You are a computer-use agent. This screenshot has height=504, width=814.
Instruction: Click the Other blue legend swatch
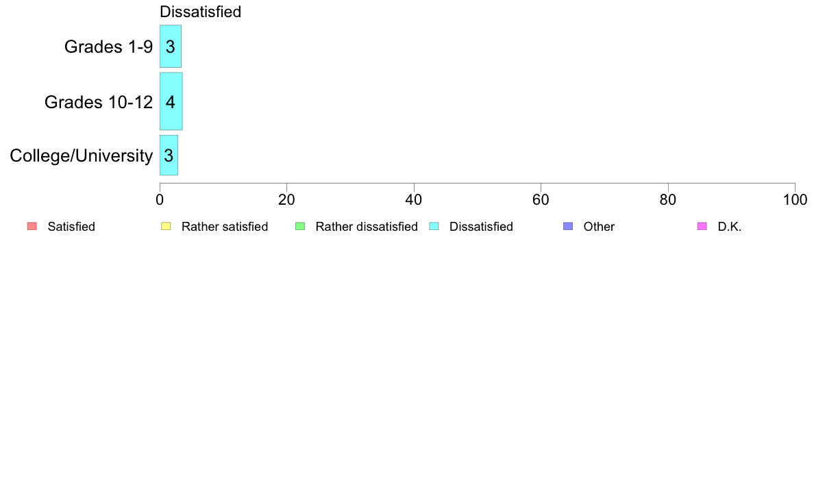568,226
